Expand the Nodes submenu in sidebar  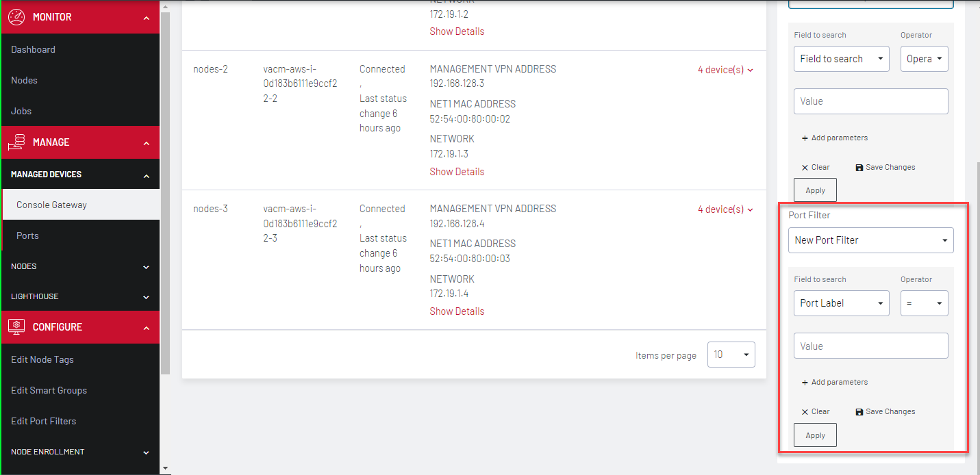pyautogui.click(x=146, y=267)
